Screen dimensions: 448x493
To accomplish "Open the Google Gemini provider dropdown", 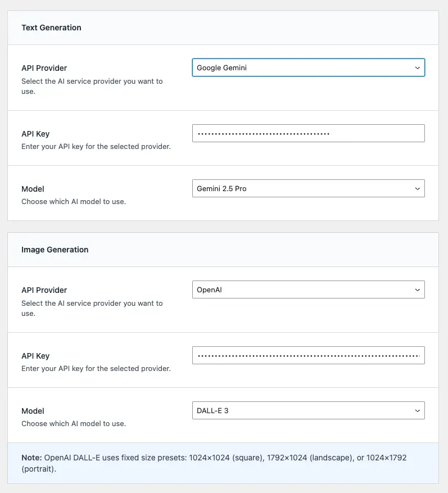I will click(x=307, y=67).
